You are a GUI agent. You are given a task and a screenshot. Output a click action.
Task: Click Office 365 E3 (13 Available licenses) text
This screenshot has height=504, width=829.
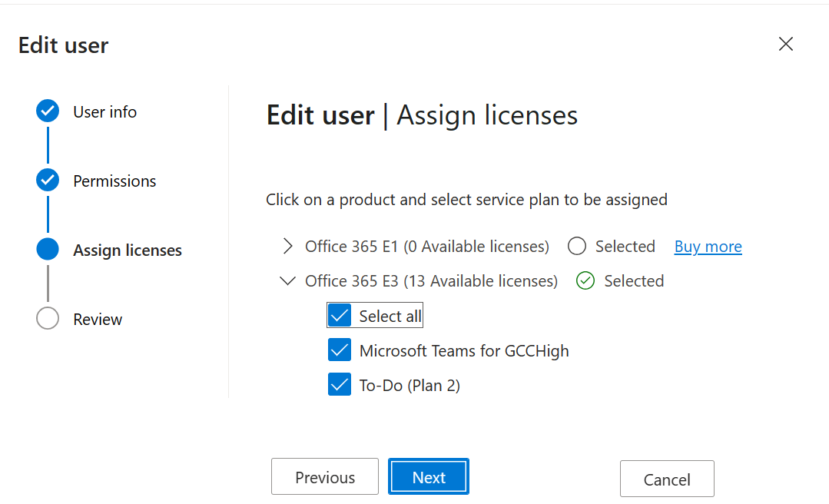[432, 281]
